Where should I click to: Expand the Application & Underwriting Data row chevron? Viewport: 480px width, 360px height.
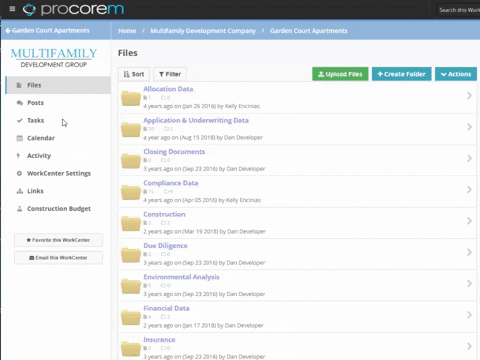(x=469, y=127)
